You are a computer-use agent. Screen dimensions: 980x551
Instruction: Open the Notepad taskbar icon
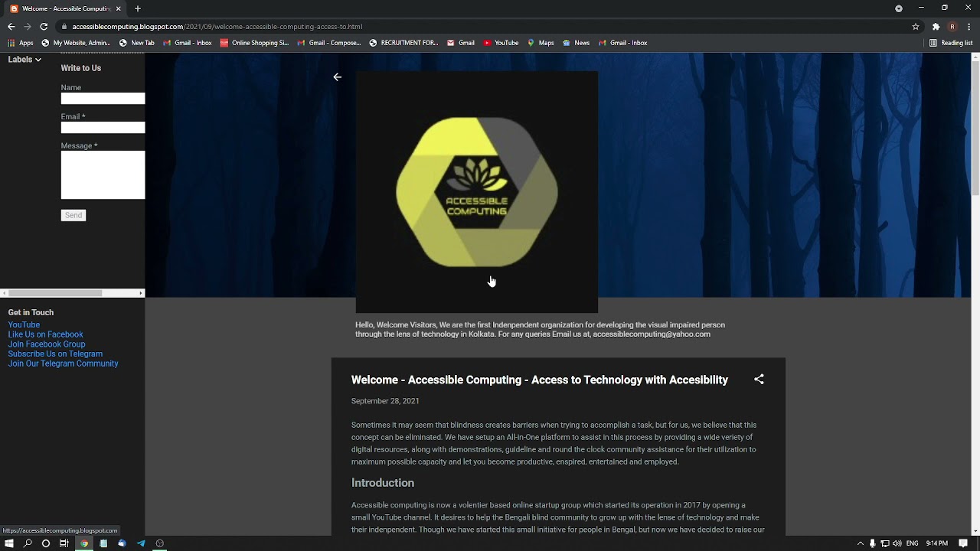point(103,543)
